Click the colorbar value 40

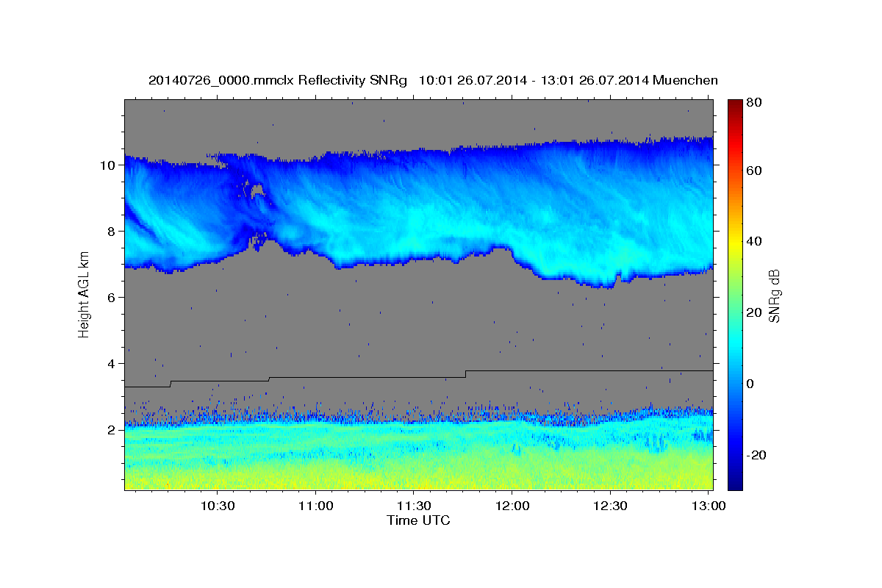[753, 241]
